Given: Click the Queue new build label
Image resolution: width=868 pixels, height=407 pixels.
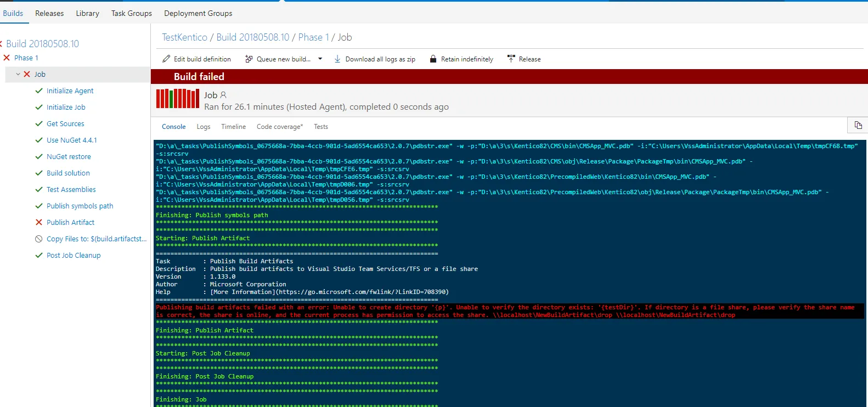Looking at the screenshot, I should pos(284,59).
